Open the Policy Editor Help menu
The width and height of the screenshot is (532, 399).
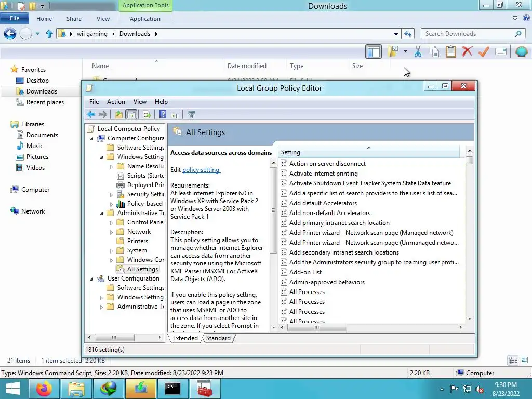(x=161, y=102)
